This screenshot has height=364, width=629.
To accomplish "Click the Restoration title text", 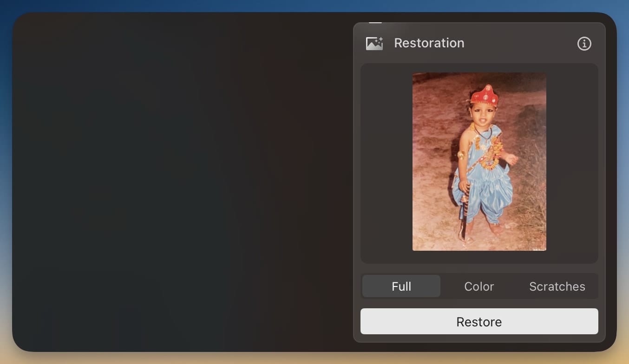I will [429, 43].
